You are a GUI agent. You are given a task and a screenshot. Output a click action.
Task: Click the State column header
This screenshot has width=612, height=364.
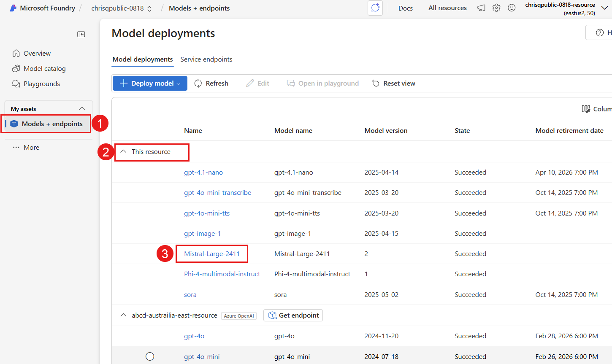tap(462, 130)
